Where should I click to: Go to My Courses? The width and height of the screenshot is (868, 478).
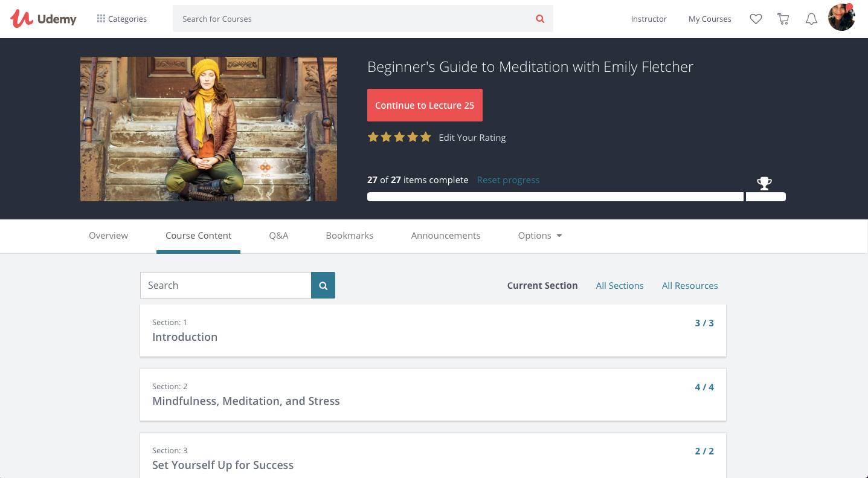click(x=710, y=19)
